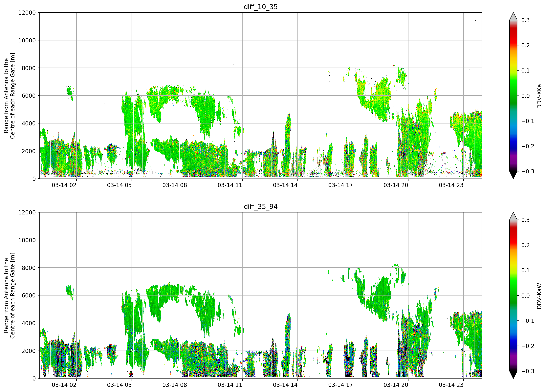Click '03-14 08' tick under diff_35_94
The height and width of the screenshot is (392, 546).
(175, 385)
